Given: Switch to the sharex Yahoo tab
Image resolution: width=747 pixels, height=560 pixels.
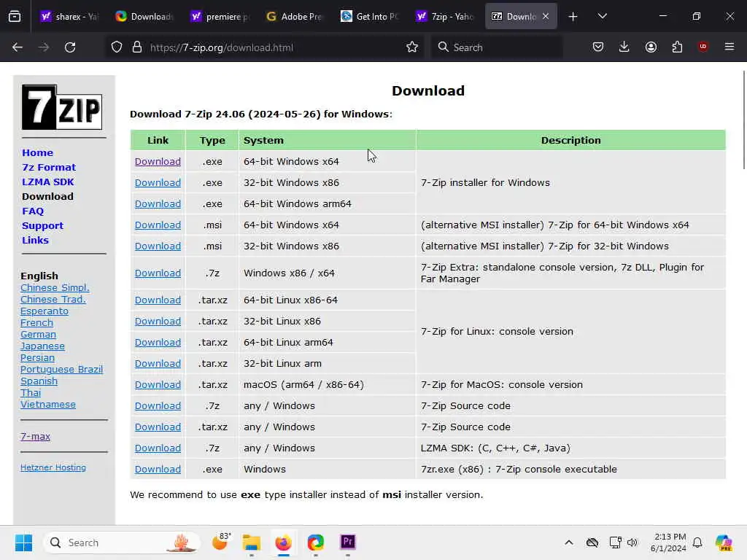Looking at the screenshot, I should pyautogui.click(x=69, y=17).
